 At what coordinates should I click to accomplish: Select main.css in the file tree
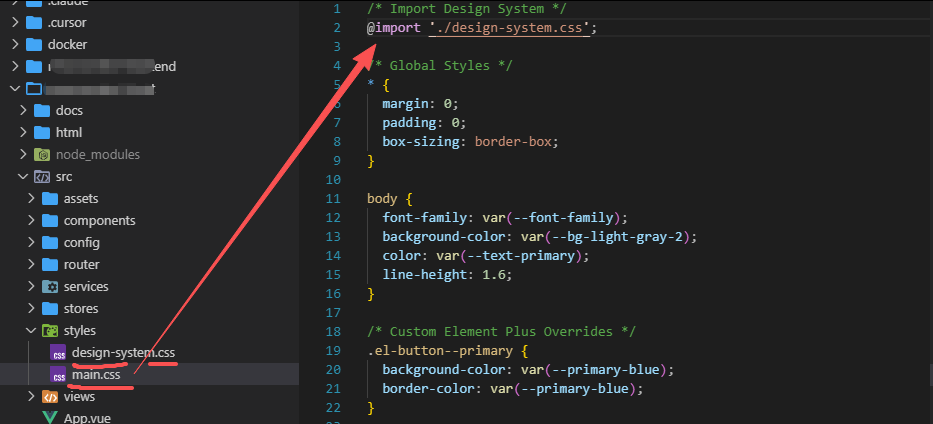(x=96, y=375)
